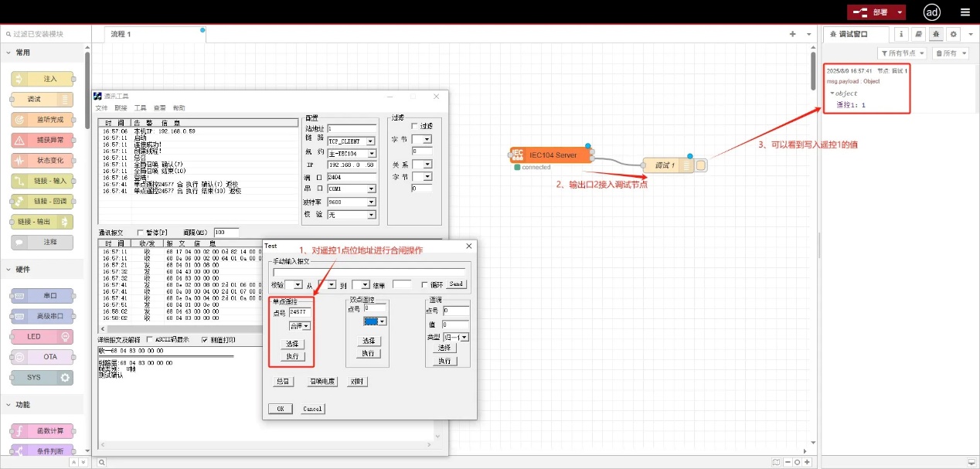Viewport: 980px width, 469px height.
Task: Open the configuration gear icon in sidebar
Action: point(954,34)
